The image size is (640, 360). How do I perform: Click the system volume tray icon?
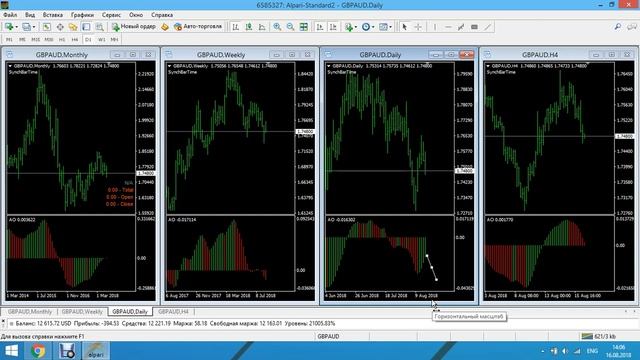[565, 351]
